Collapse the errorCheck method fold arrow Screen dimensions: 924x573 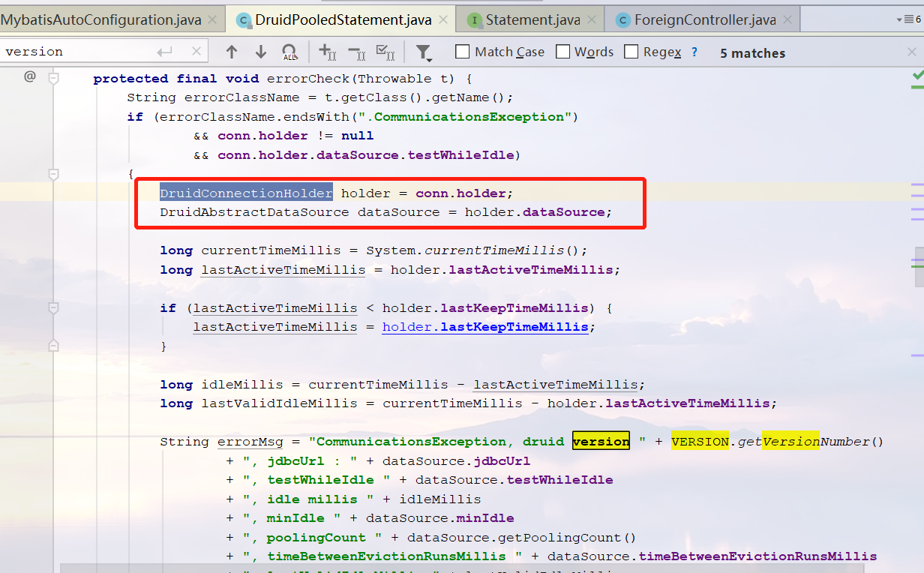tap(52, 78)
